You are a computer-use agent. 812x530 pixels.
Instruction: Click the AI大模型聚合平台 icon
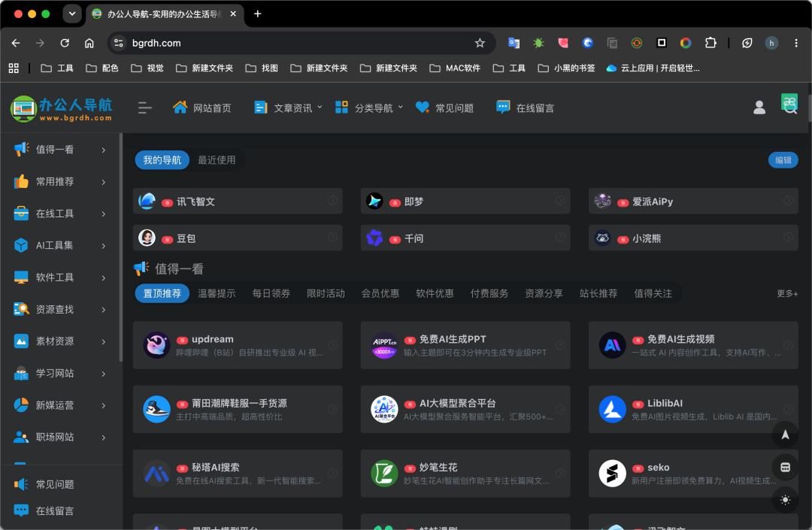(384, 410)
